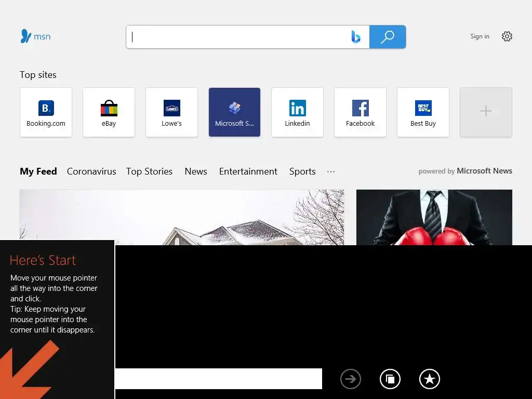Open the boxing gloves businessman story image
Screen dimensions: 532x399
click(434, 217)
